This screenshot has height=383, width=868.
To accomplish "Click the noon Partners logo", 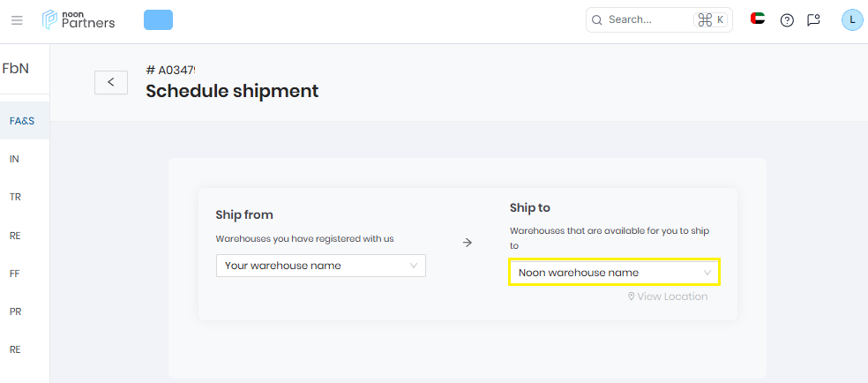I will coord(79,20).
